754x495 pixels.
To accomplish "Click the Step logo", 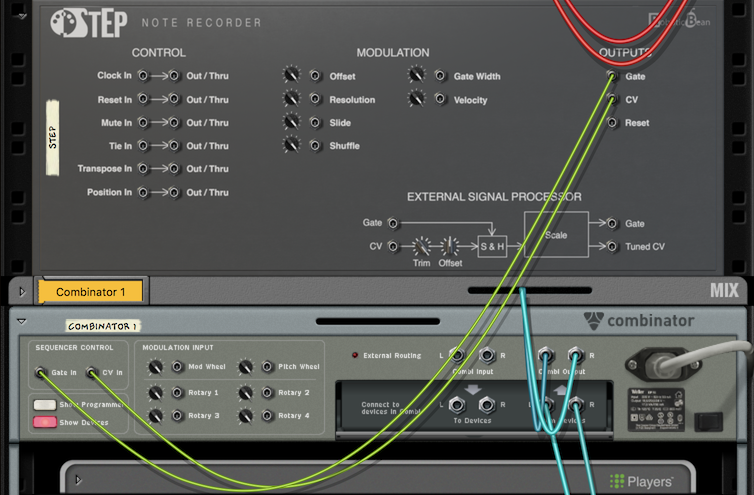I will [x=89, y=23].
